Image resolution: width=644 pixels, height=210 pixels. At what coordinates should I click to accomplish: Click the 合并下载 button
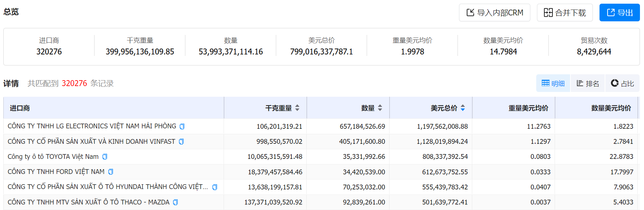coord(565,13)
